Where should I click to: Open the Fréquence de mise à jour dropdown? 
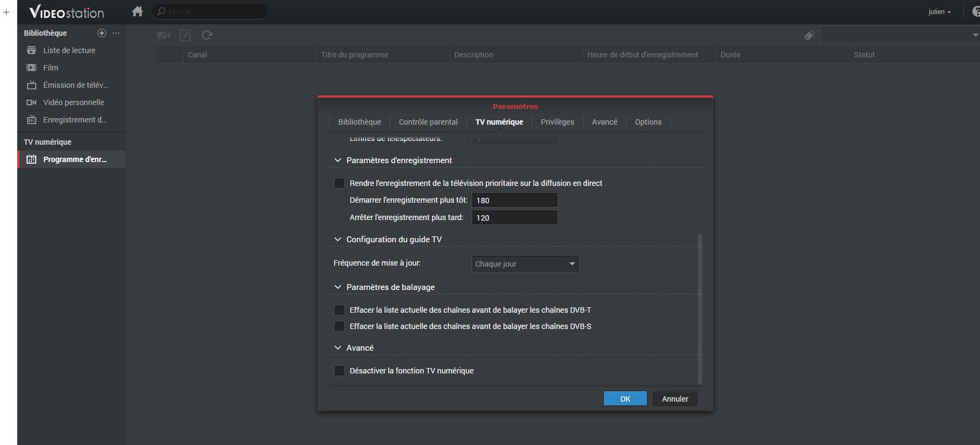click(525, 264)
